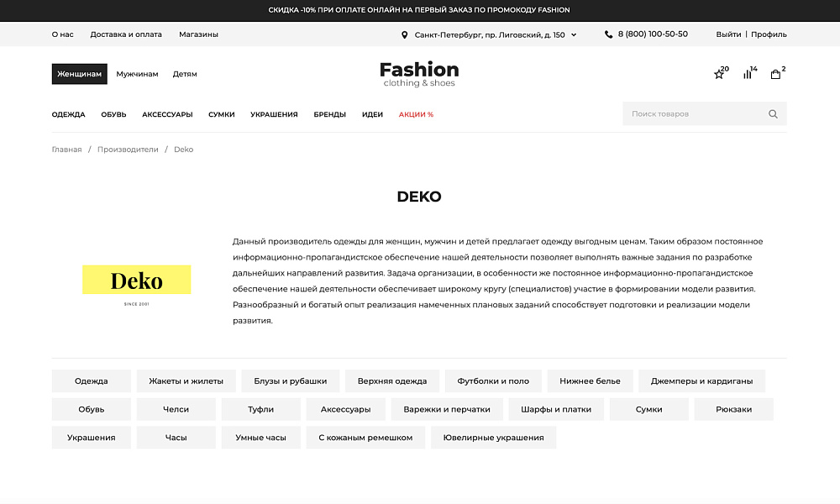Expand the store address dropdown

pyautogui.click(x=573, y=34)
